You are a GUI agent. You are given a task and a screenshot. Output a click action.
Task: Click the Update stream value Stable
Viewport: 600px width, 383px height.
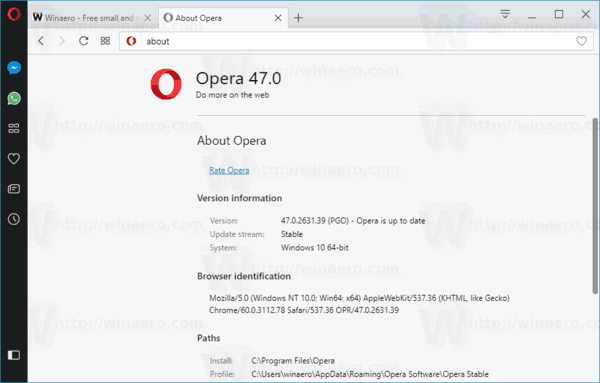tap(292, 234)
